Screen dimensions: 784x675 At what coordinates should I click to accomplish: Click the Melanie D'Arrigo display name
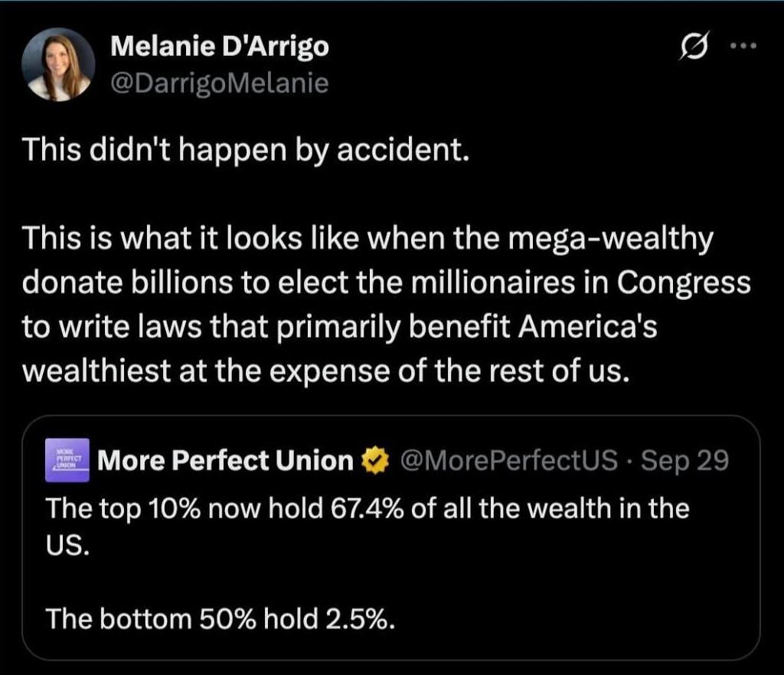(x=220, y=47)
